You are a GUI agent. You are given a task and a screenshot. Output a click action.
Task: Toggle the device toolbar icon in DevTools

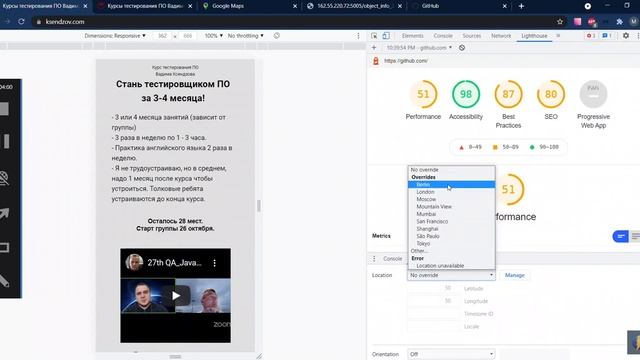point(386,36)
